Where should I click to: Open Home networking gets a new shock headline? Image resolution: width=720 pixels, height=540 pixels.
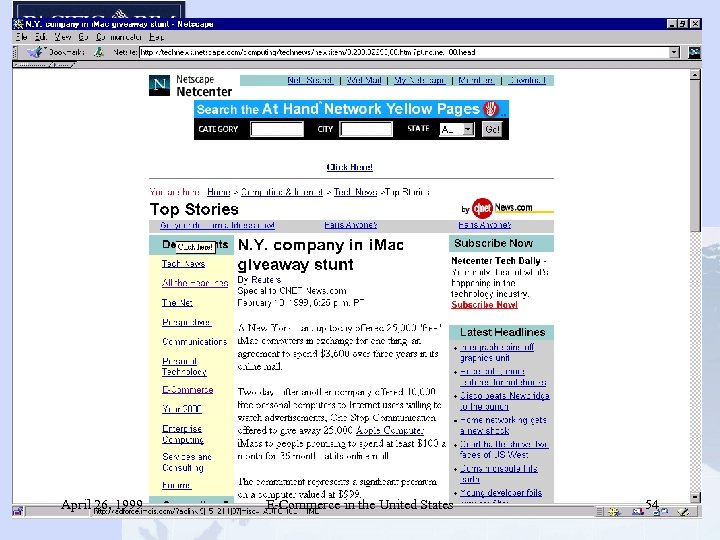click(x=503, y=425)
